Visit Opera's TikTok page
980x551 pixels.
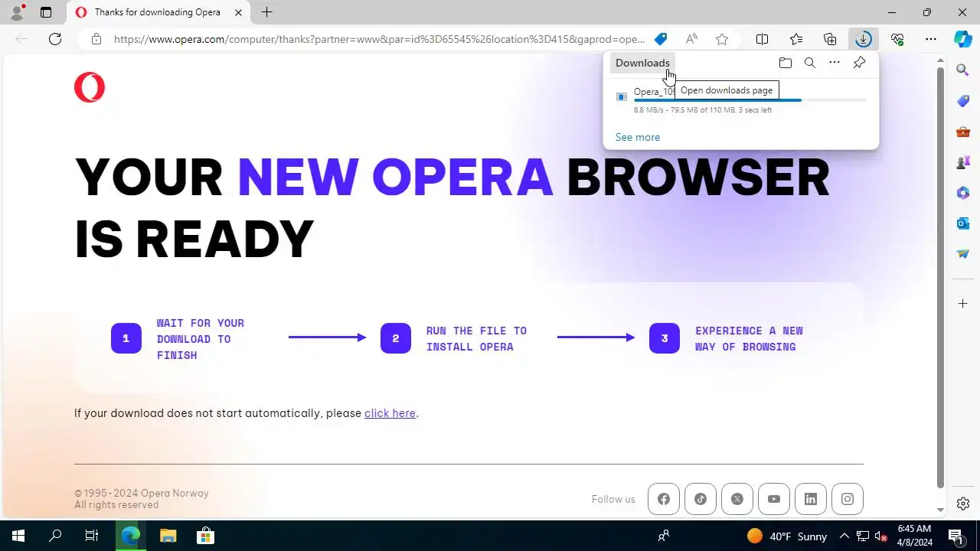[x=701, y=499]
